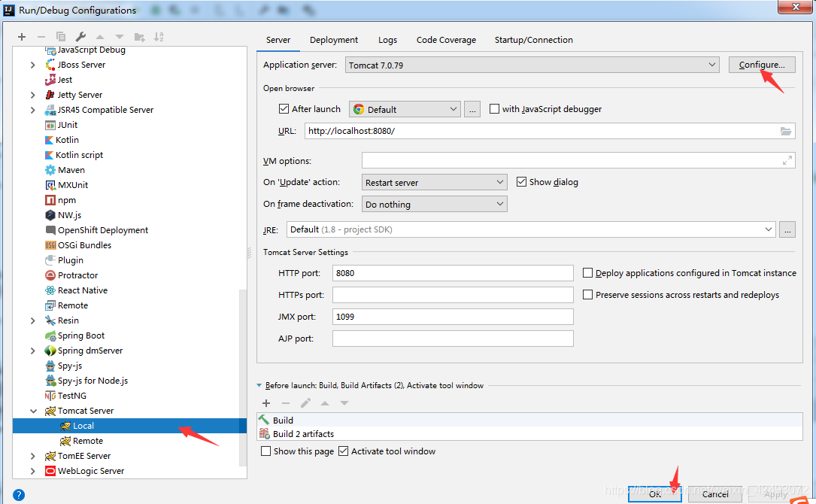Click the Cancel button
This screenshot has height=504, width=816.
[x=715, y=494]
